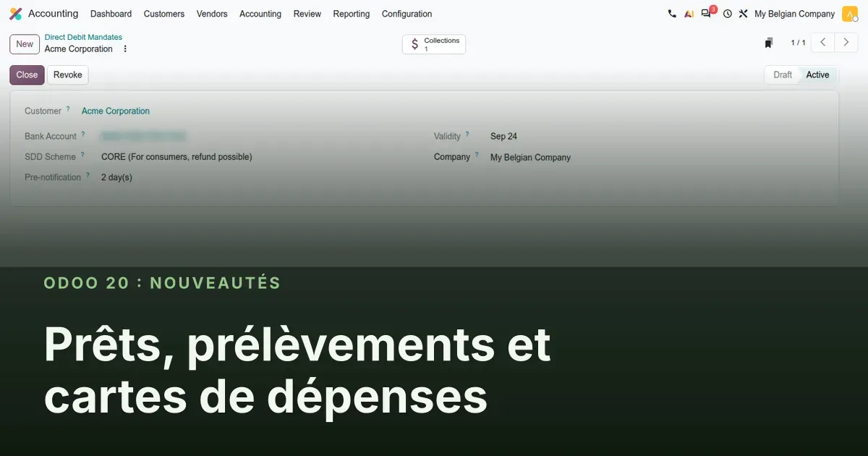
Task: Open the activities clock icon
Action: pos(728,14)
